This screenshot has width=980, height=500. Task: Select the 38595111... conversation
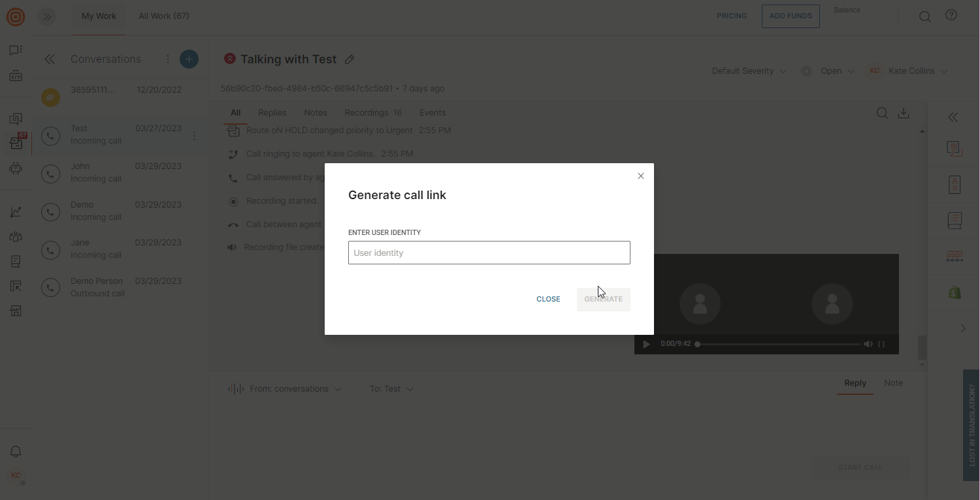121,97
